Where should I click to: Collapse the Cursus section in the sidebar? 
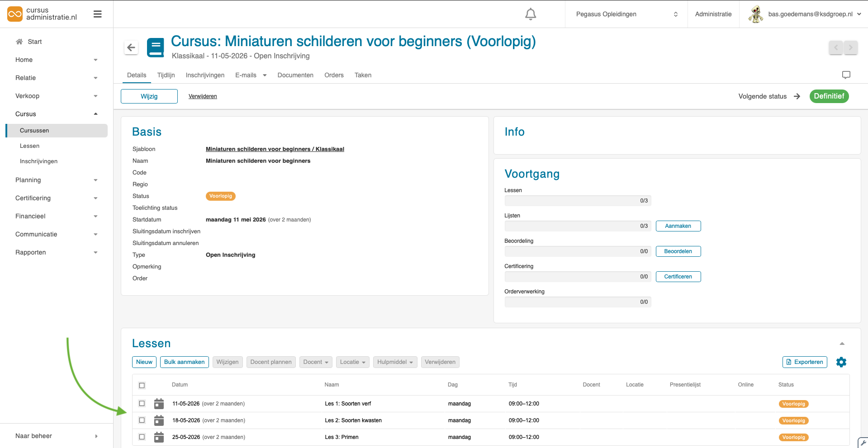point(95,114)
